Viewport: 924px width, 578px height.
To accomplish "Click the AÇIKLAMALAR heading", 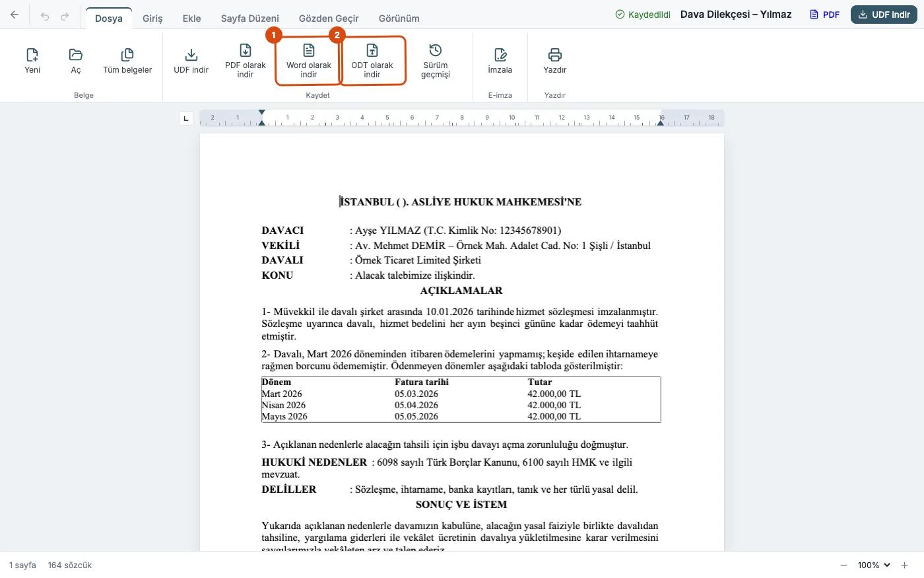I will (x=461, y=291).
